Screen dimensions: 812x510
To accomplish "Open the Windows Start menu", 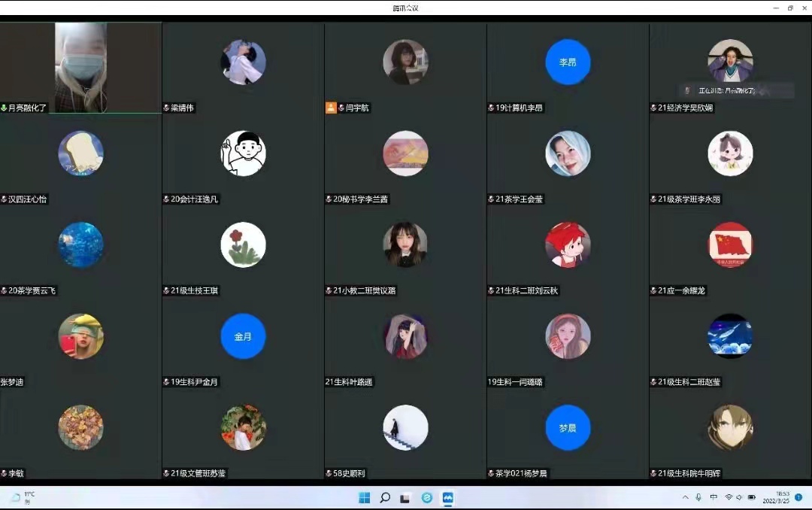I will point(365,497).
